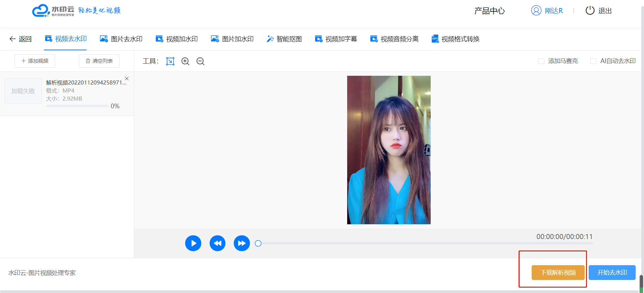Remove the video item with X
Image resolution: width=644 pixels, height=293 pixels.
point(127,78)
